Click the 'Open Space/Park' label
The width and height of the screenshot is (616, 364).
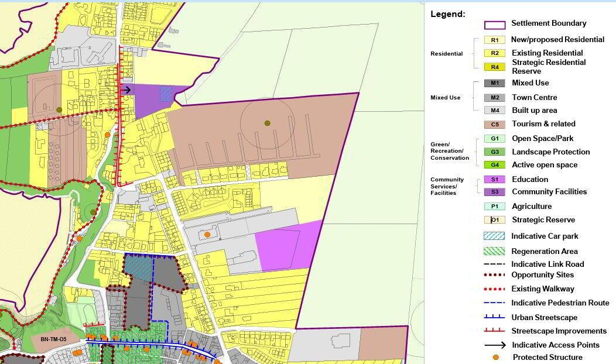click(543, 139)
